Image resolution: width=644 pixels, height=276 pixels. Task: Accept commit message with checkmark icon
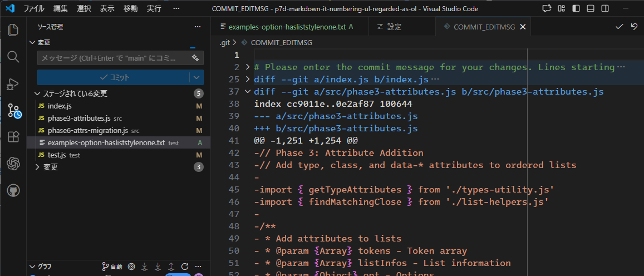coord(620,27)
